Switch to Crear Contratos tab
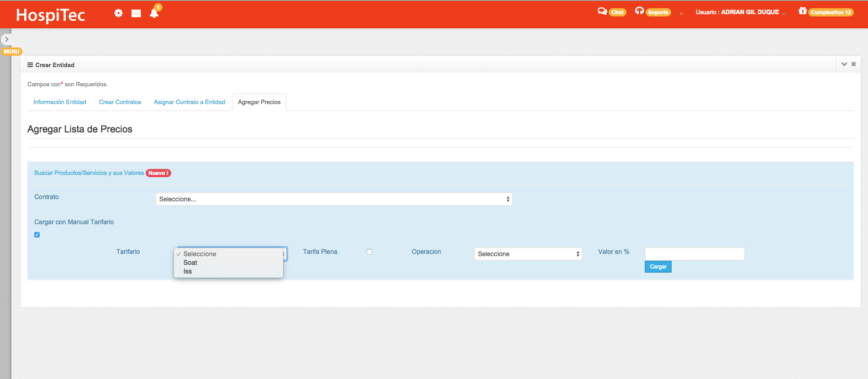 120,102
